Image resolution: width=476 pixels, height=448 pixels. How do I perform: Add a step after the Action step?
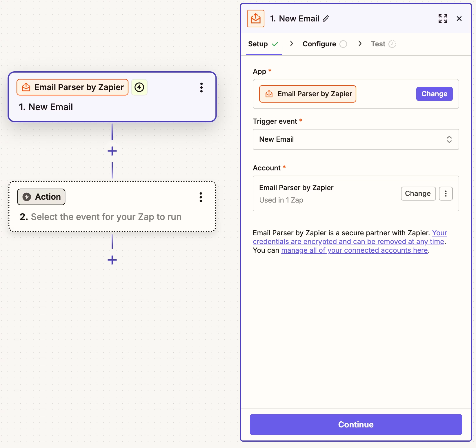pos(112,260)
